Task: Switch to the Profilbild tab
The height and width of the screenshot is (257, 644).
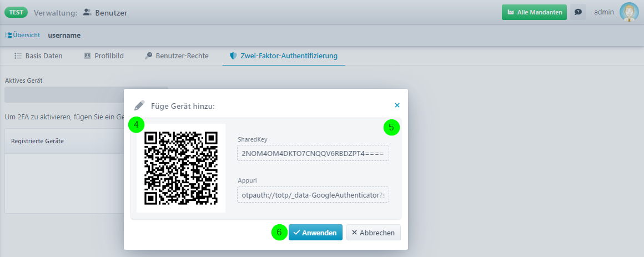Action: 103,56
